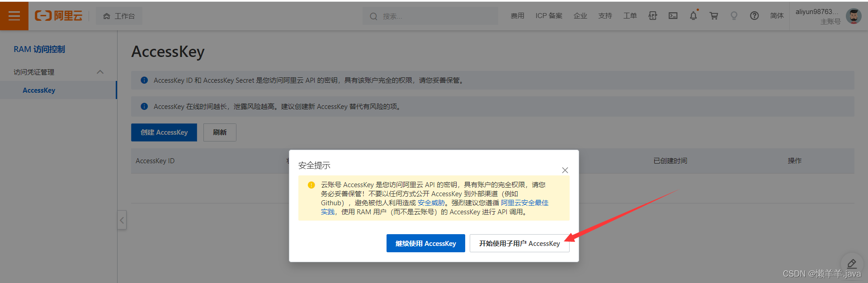
Task: Open the 企业 menu
Action: coord(580,16)
